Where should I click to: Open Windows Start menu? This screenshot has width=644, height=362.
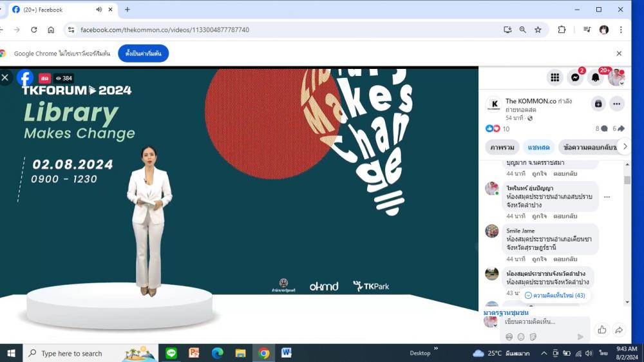tap(11, 354)
